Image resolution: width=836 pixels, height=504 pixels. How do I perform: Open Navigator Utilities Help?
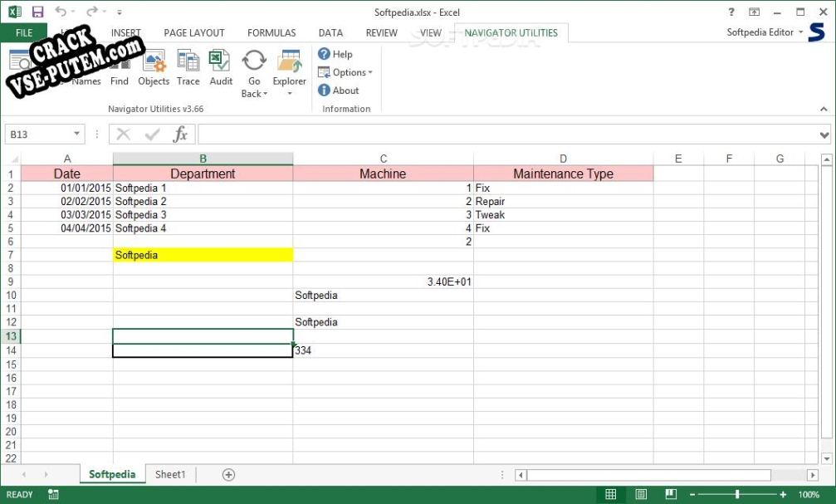[x=335, y=54]
